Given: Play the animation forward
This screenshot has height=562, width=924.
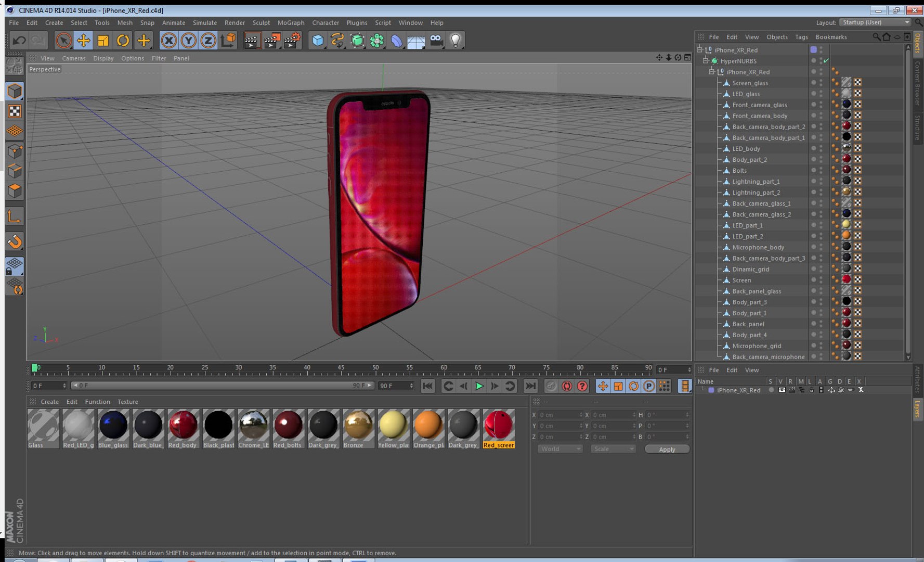Looking at the screenshot, I should coord(479,386).
